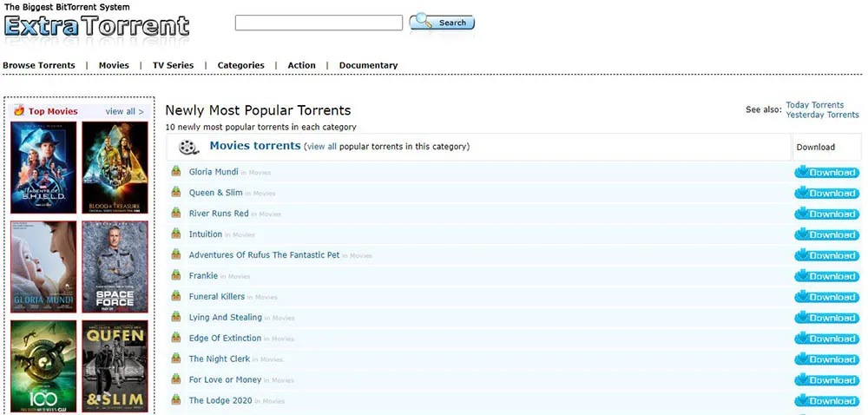
Task: Click the Top Movies flame icon
Action: tap(19, 110)
